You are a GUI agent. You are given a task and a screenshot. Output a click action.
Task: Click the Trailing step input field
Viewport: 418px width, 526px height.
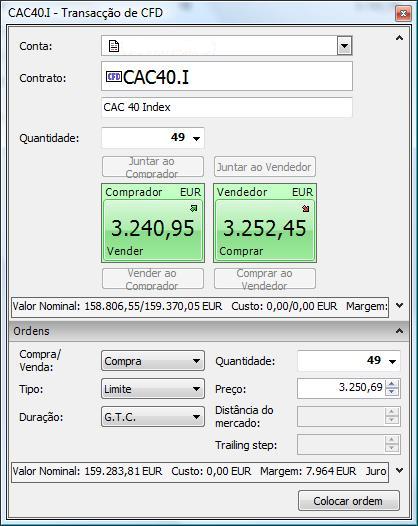pos(349,444)
